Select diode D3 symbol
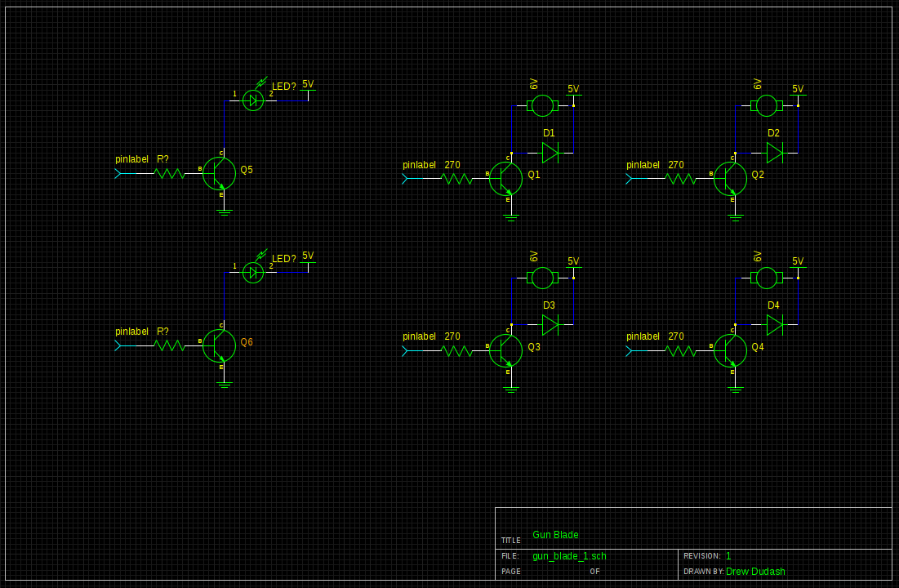Screen dimensions: 899x588 tap(550, 325)
